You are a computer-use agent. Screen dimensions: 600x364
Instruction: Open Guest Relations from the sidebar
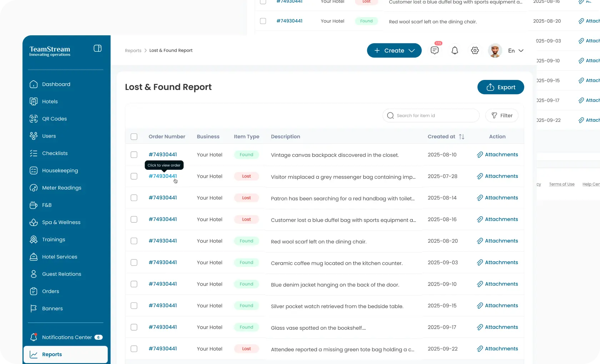(61, 274)
